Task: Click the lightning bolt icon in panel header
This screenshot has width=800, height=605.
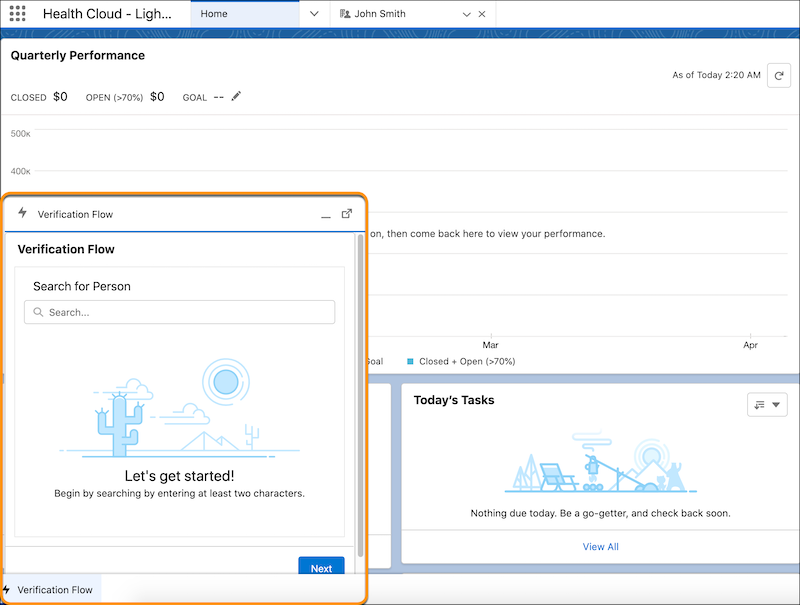Action: (22, 213)
